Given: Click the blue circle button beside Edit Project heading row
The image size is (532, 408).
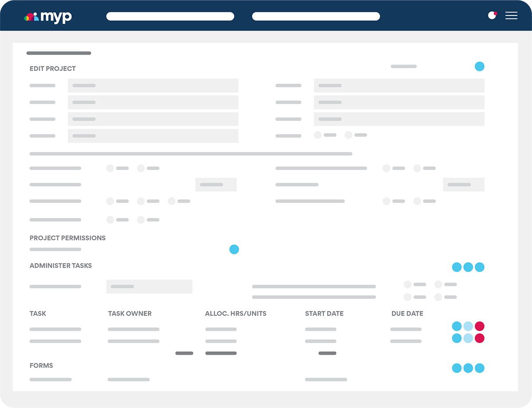Looking at the screenshot, I should click(479, 66).
